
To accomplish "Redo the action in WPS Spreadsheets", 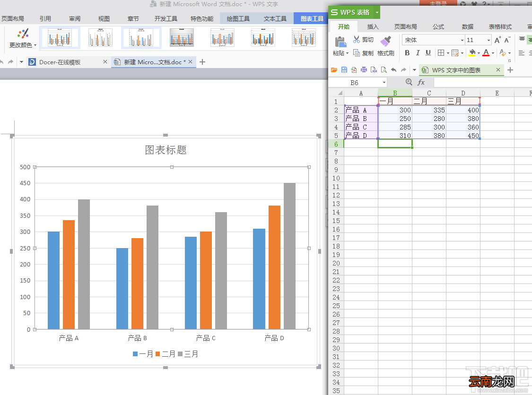I will coord(403,70).
